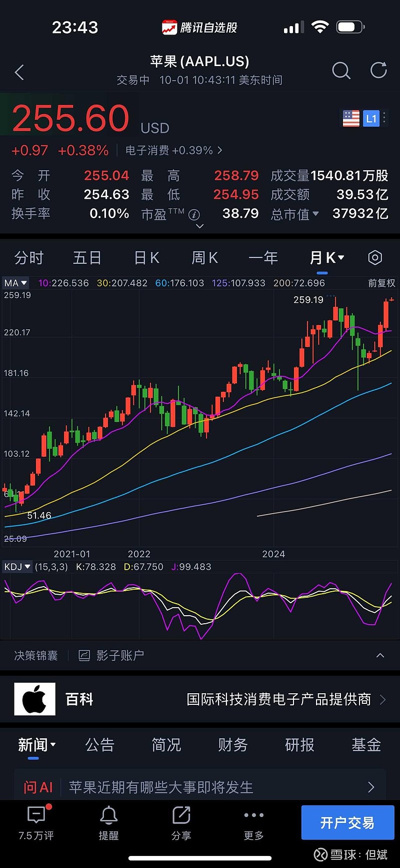This screenshot has width=400, height=868.
Task: Refresh quote with the circular arrow icon
Action: [x=378, y=70]
